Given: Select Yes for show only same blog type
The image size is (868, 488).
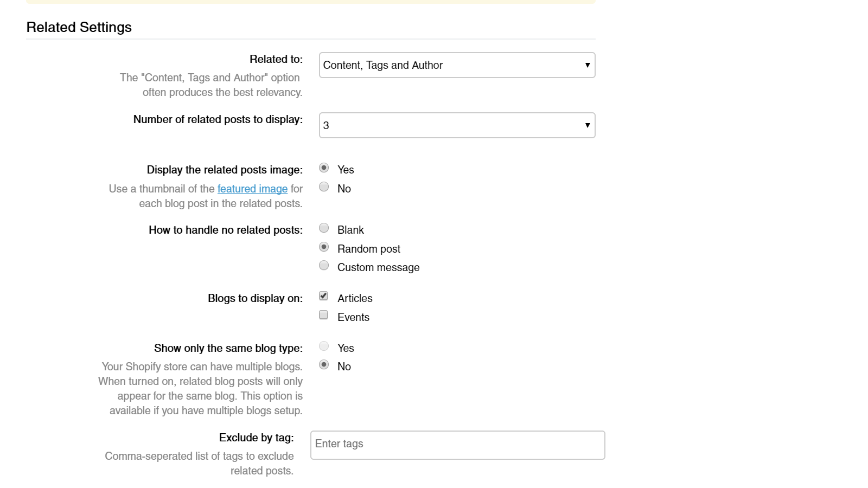Looking at the screenshot, I should coord(324,346).
